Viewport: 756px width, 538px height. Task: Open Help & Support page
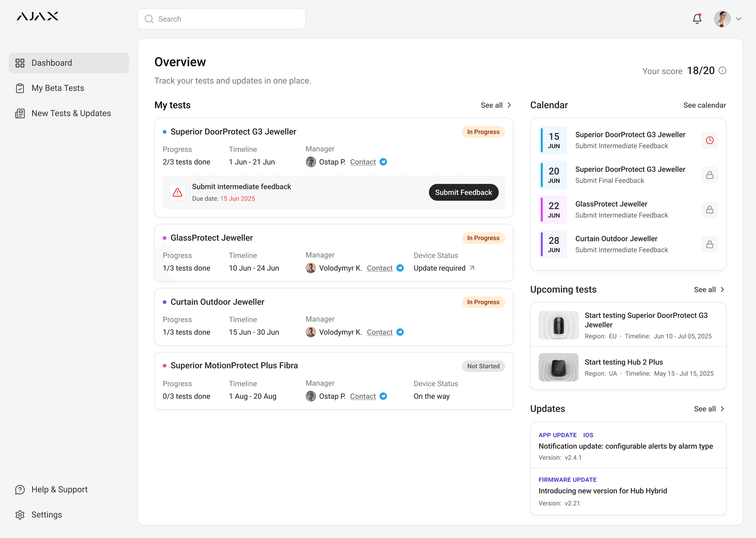(x=69, y=490)
